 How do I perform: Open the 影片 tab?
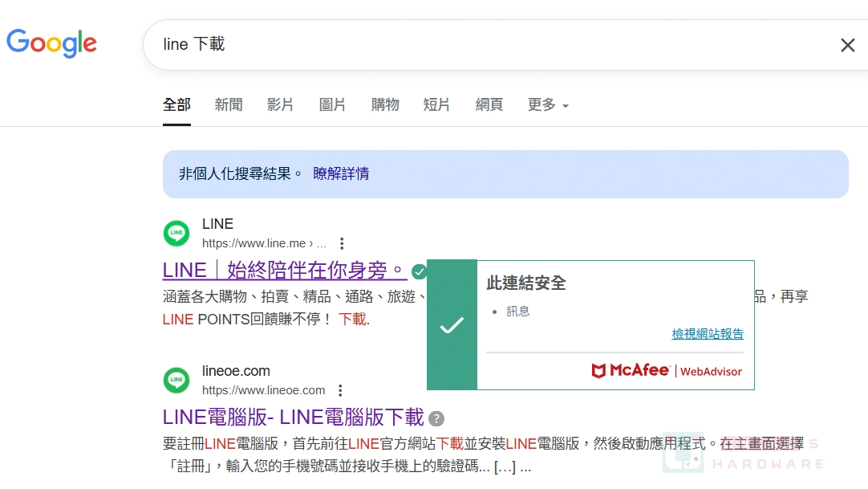[x=280, y=104]
